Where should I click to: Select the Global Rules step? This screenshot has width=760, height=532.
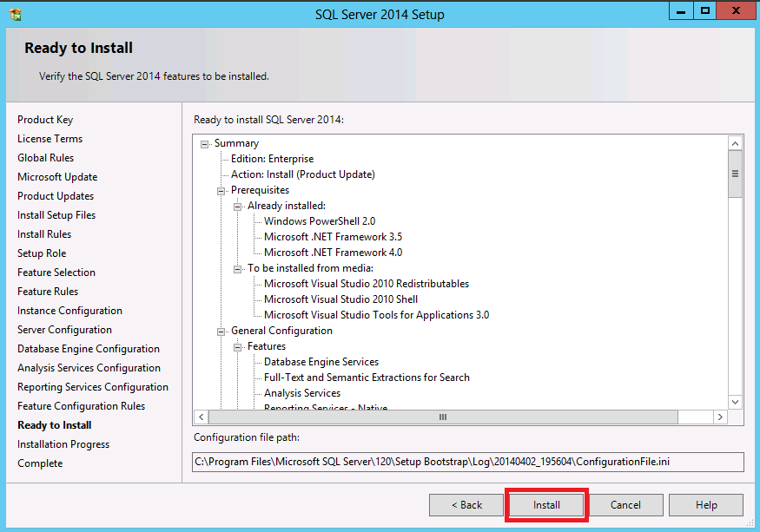(x=45, y=158)
